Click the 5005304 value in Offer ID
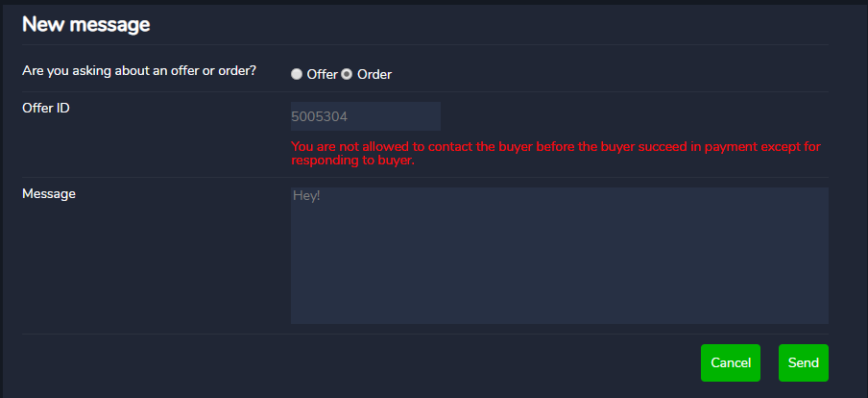 pyautogui.click(x=320, y=117)
